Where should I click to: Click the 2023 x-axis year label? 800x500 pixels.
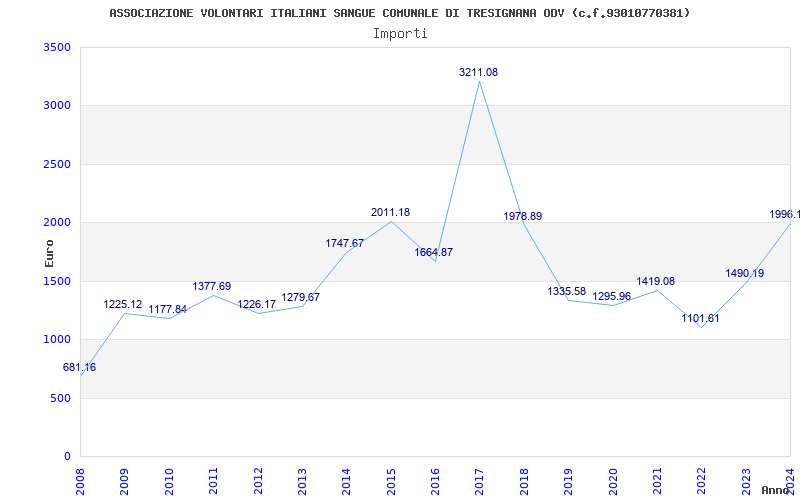(x=746, y=481)
